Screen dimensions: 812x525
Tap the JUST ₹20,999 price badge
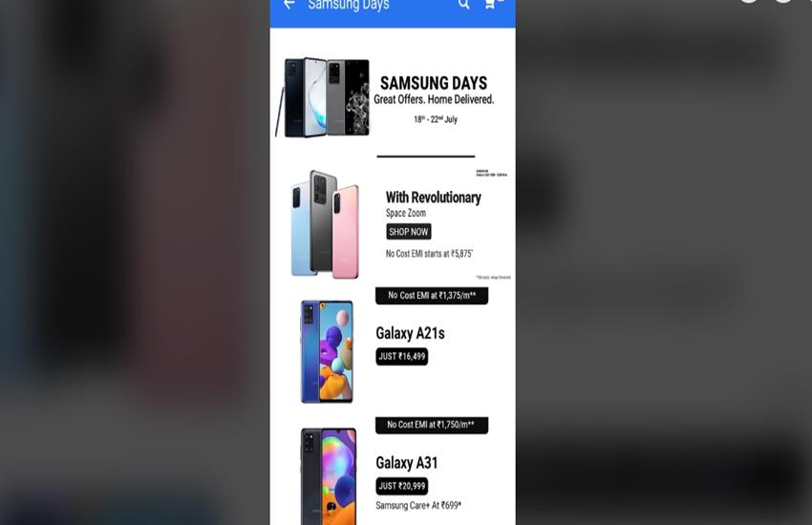[x=402, y=486]
